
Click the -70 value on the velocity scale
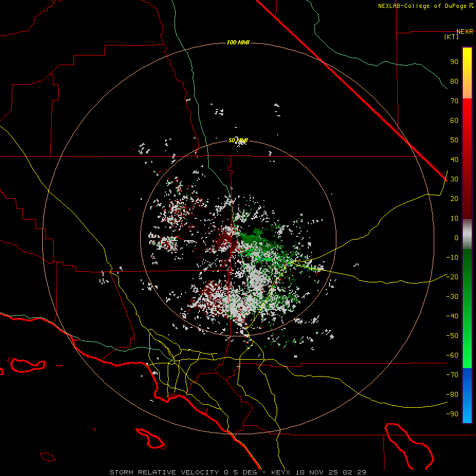pyautogui.click(x=452, y=375)
